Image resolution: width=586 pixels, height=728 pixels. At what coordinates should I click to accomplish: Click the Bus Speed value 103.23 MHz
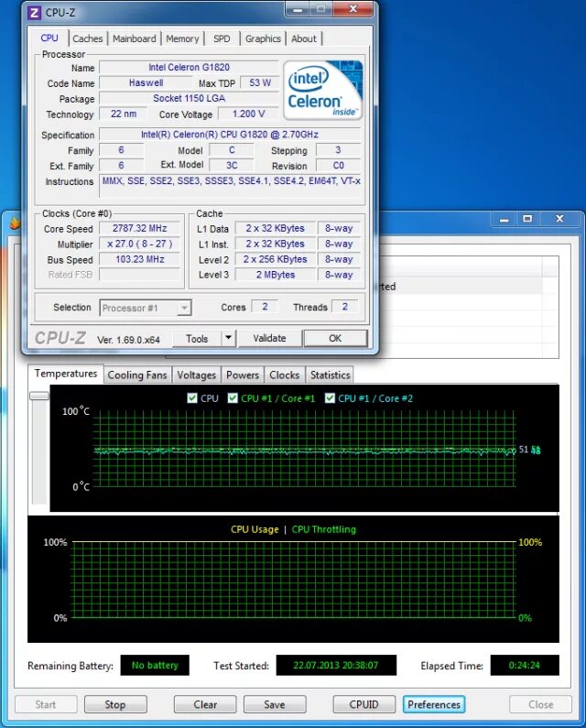(x=140, y=259)
